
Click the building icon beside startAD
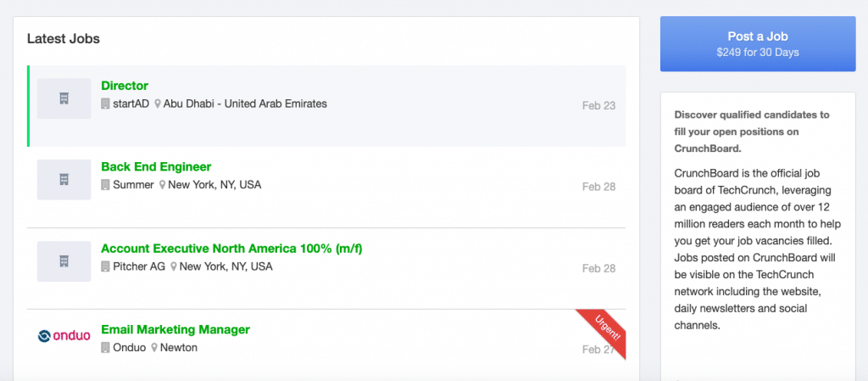pyautogui.click(x=106, y=104)
